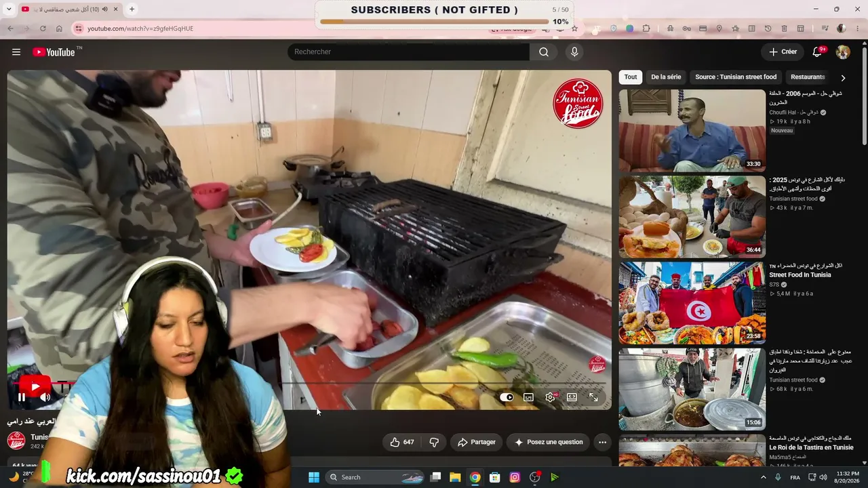Screen dimensions: 868x488
Task: Open the Chrome three-dot menu
Action: (857, 28)
